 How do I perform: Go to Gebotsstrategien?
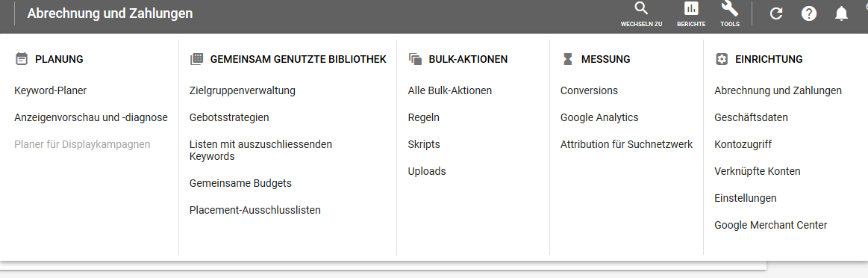pos(229,117)
